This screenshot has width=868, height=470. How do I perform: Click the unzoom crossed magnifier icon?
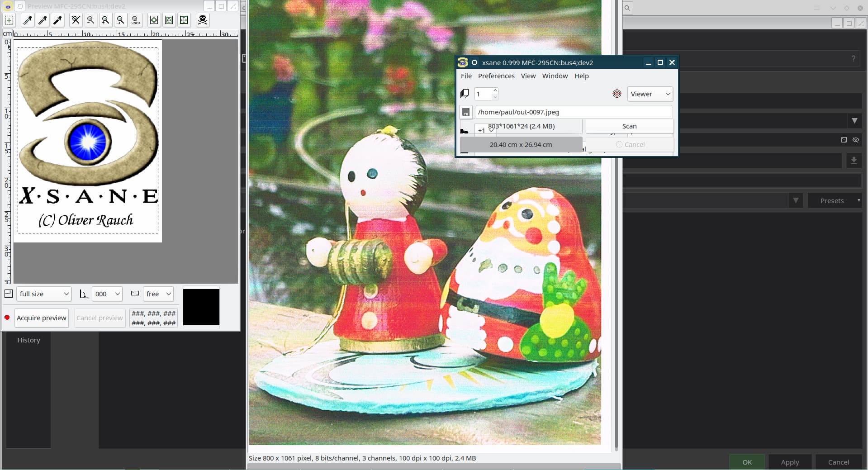(76, 20)
